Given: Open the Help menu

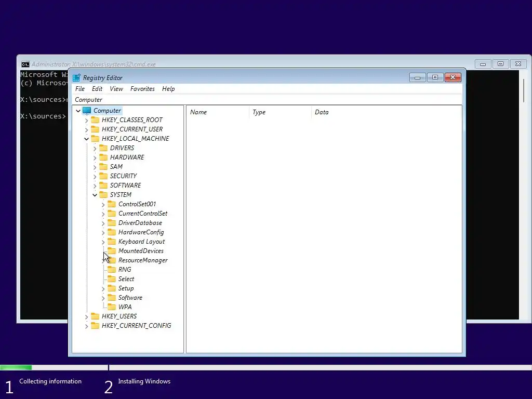Looking at the screenshot, I should click(168, 89).
